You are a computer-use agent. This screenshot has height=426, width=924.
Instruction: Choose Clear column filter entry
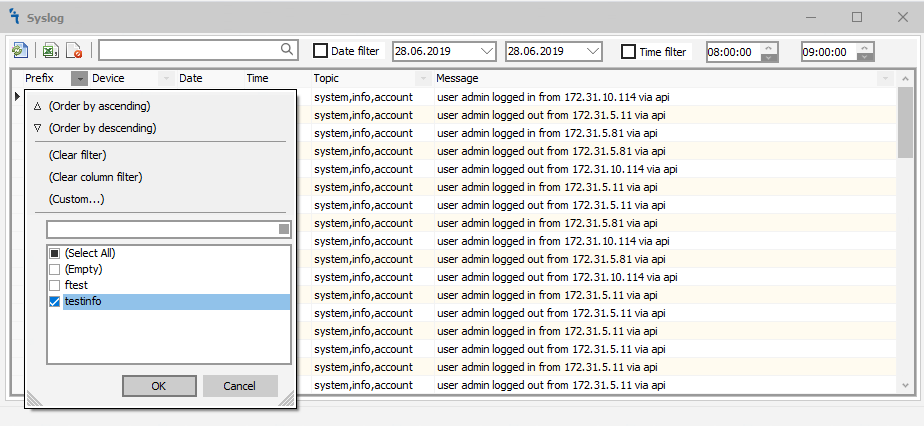click(x=95, y=177)
